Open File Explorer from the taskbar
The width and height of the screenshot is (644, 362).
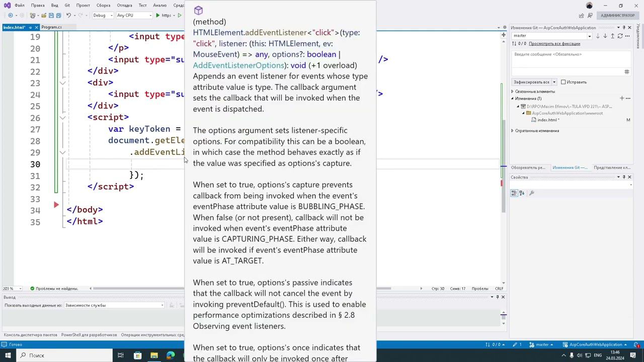pos(154,355)
